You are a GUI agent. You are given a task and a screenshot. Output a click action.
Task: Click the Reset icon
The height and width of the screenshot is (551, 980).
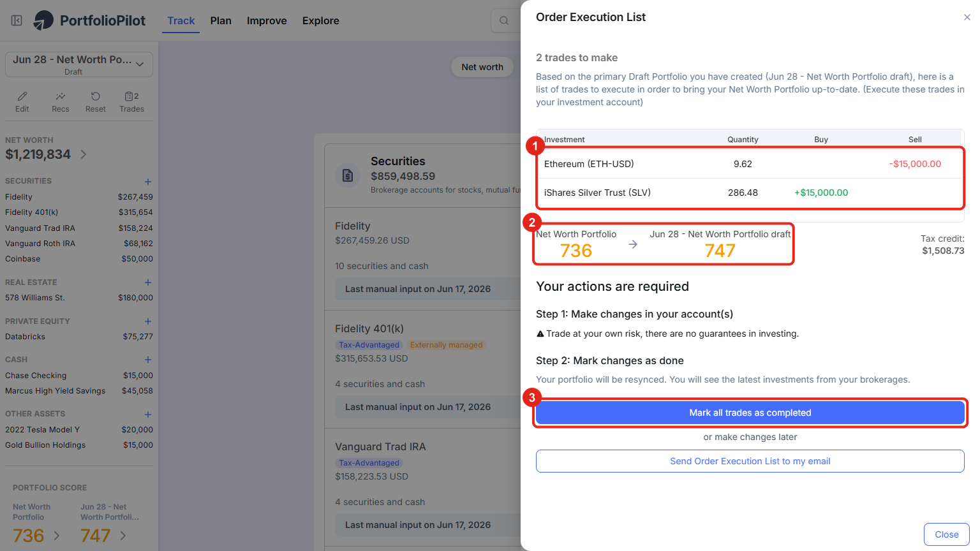click(x=96, y=96)
